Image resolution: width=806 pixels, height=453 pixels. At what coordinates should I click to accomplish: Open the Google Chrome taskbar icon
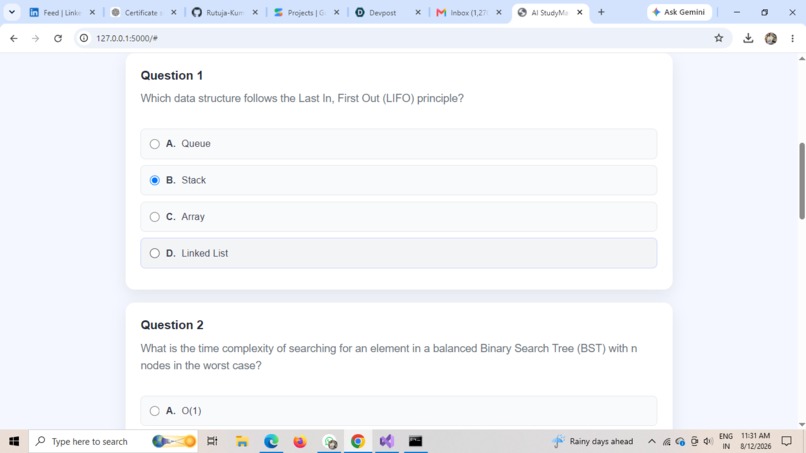click(358, 441)
